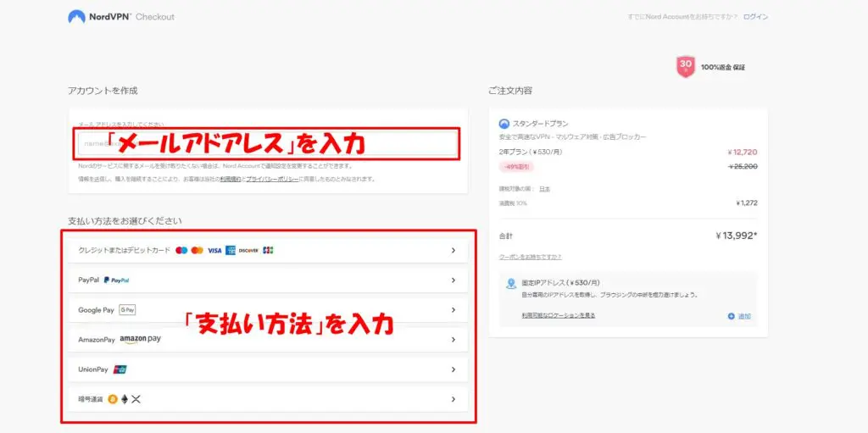Click the ご注文内容 order summary heading

pos(510,91)
